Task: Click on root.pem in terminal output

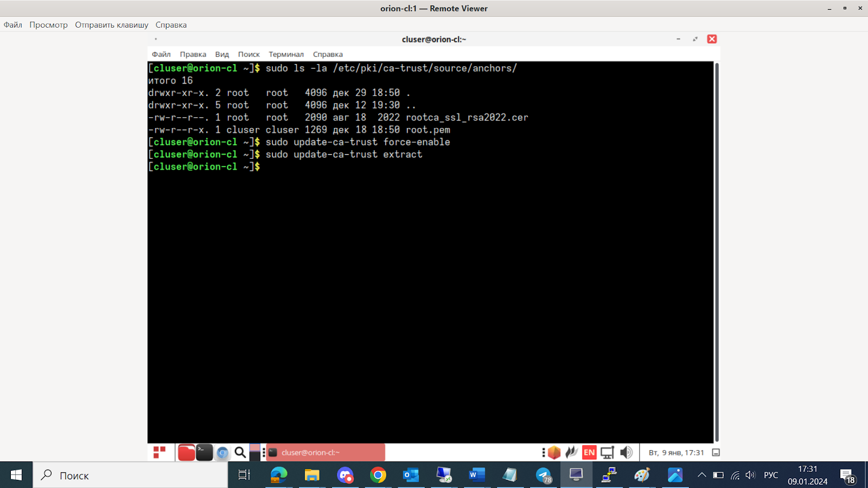Action: point(428,130)
